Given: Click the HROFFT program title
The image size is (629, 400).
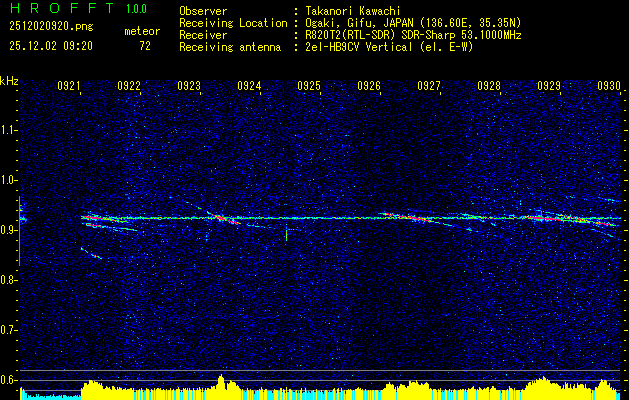Looking at the screenshot, I should point(61,8).
